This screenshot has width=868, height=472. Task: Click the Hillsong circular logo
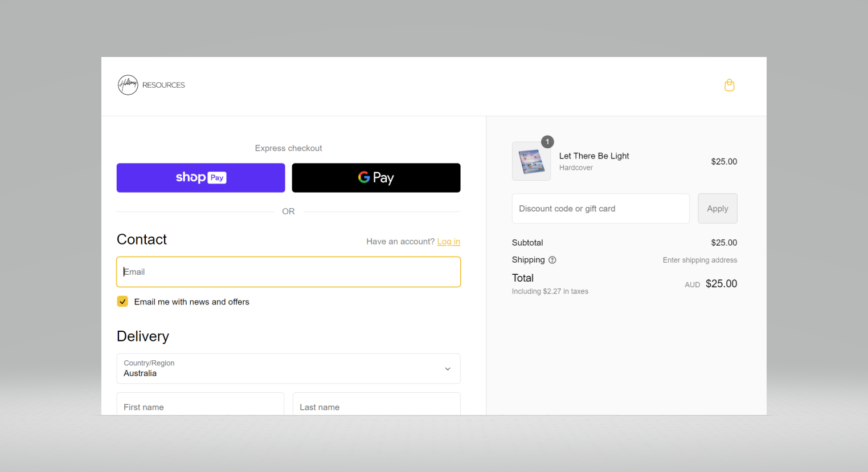[128, 85]
